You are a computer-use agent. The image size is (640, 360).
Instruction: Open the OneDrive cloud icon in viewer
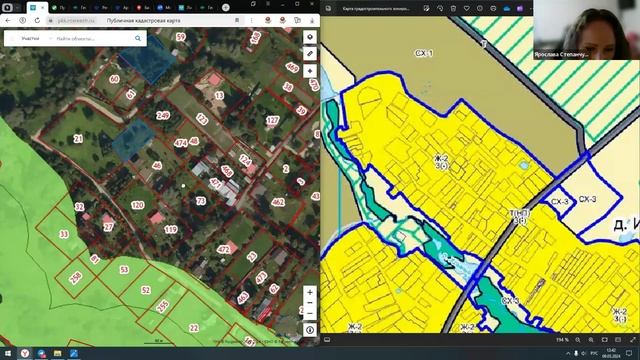(507, 8)
